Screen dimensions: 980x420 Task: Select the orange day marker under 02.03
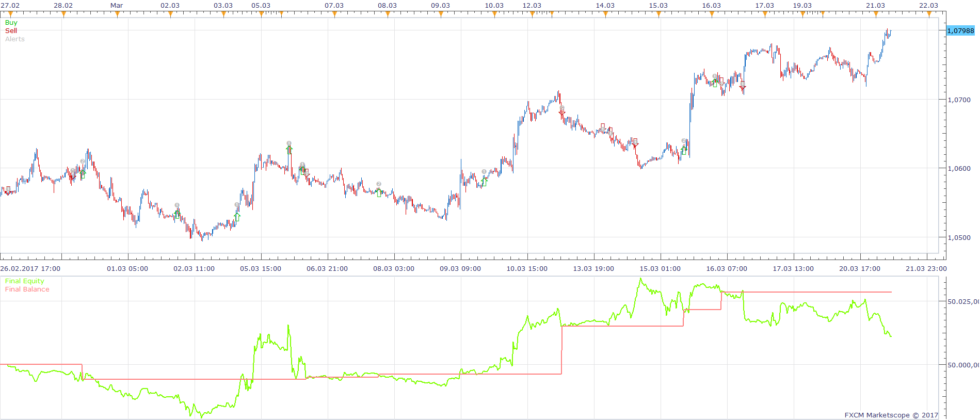tap(170, 14)
